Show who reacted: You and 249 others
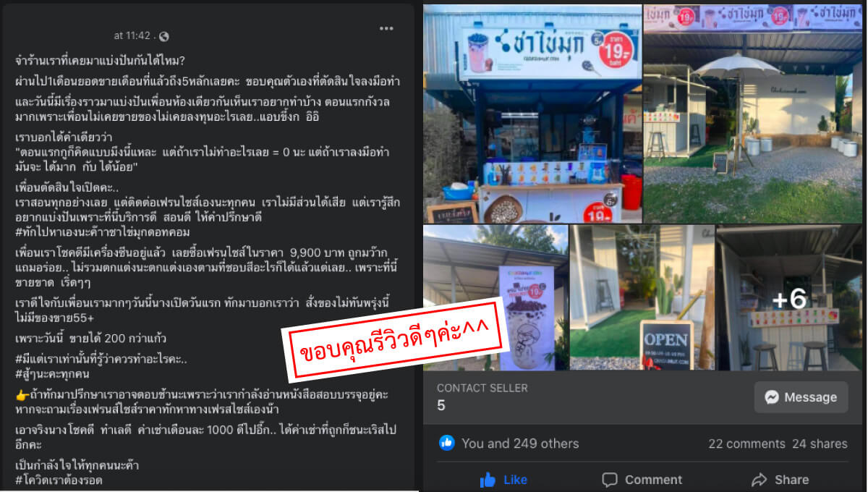This screenshot has height=492, width=868. pyautogui.click(x=520, y=444)
